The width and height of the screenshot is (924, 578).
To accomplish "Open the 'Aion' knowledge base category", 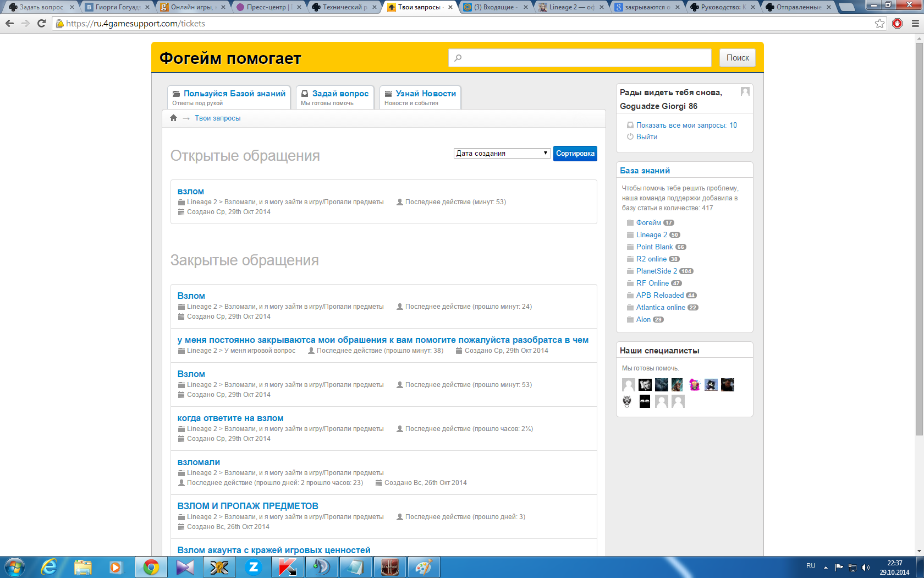I will (x=643, y=320).
